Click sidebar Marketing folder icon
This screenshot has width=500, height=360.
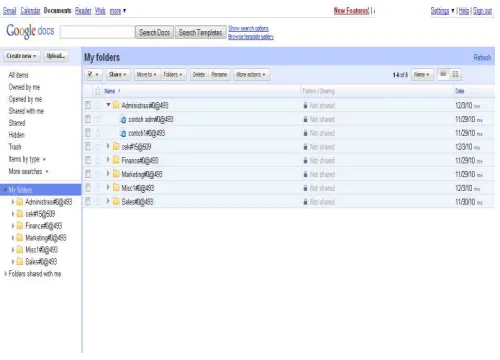(20, 238)
